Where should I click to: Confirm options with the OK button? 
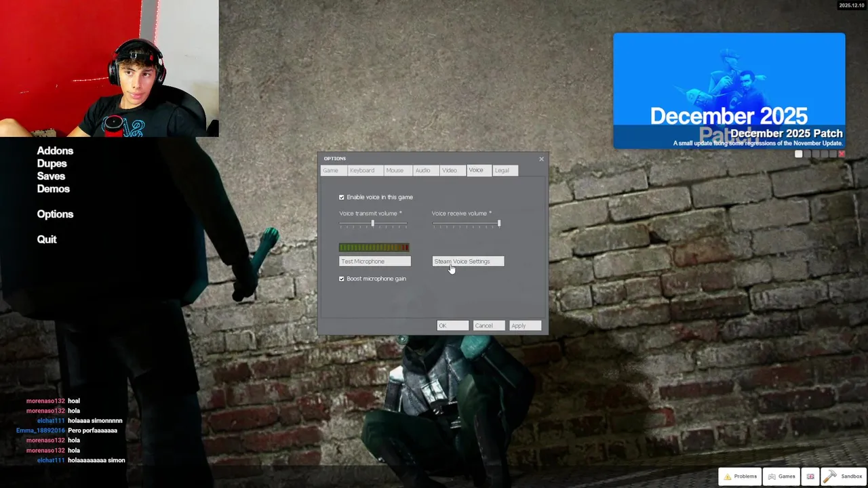(x=452, y=326)
